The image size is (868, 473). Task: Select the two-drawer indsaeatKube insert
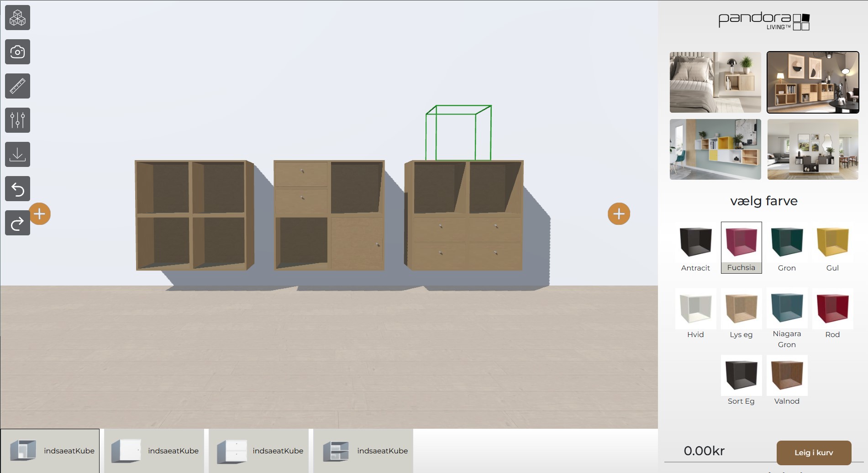pyautogui.click(x=259, y=451)
